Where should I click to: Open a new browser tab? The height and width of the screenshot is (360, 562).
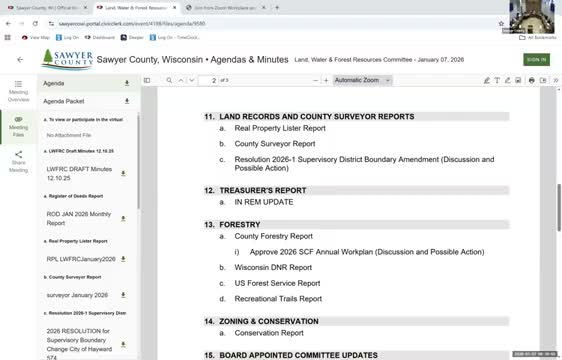coord(277,8)
